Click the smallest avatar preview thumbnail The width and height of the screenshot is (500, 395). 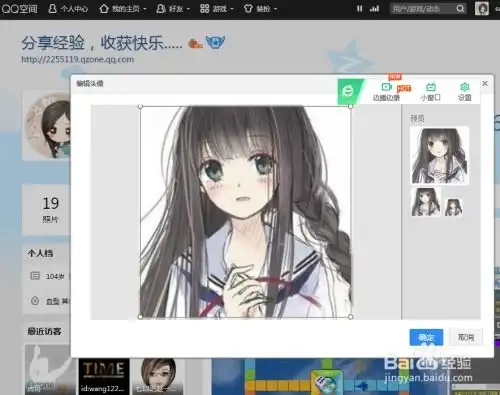(x=454, y=207)
